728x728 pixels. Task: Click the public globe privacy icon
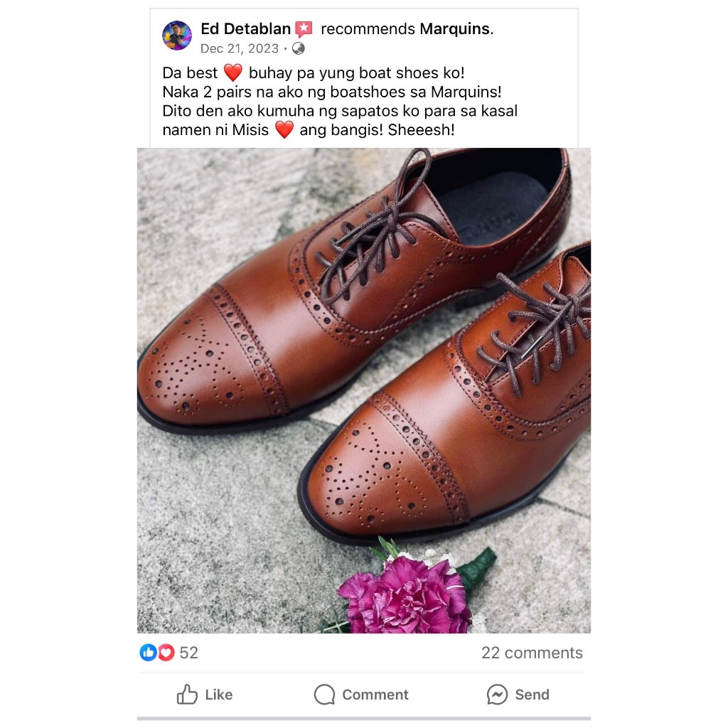pyautogui.click(x=299, y=48)
